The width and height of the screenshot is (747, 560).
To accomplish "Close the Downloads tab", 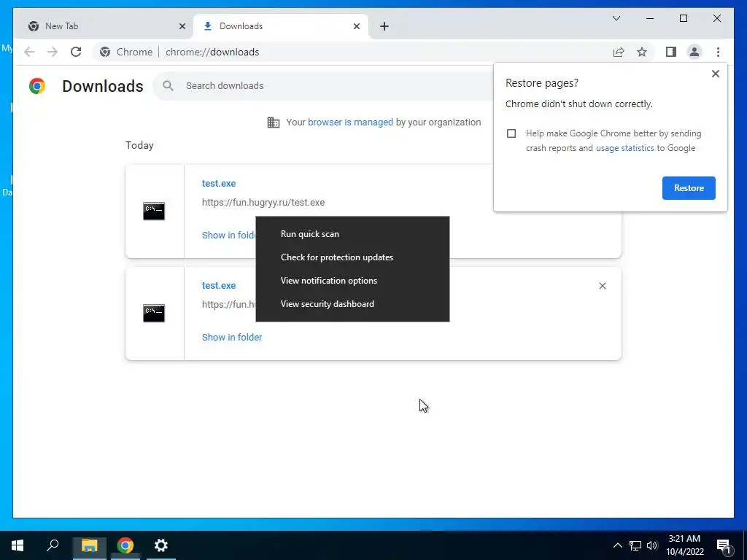I will pos(356,26).
